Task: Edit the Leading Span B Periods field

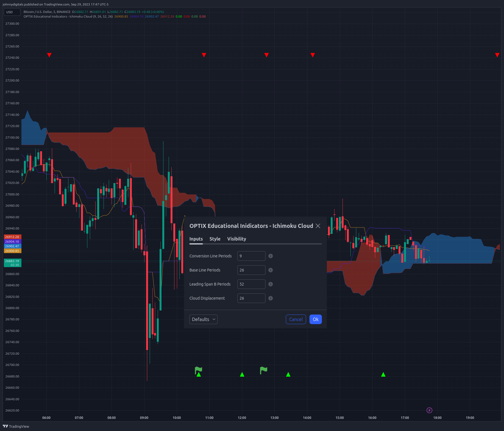Action: coord(251,284)
